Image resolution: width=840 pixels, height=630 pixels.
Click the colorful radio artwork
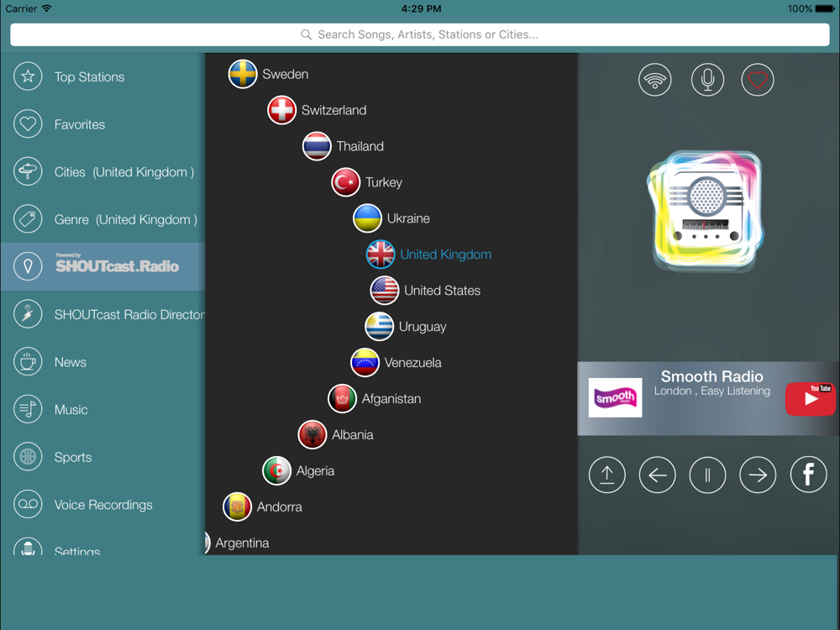tap(706, 211)
